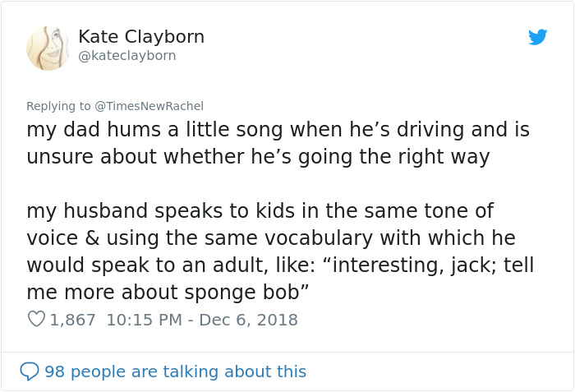Click the speech bubble reply icon
Screen dimensions: 575x392
30,371
